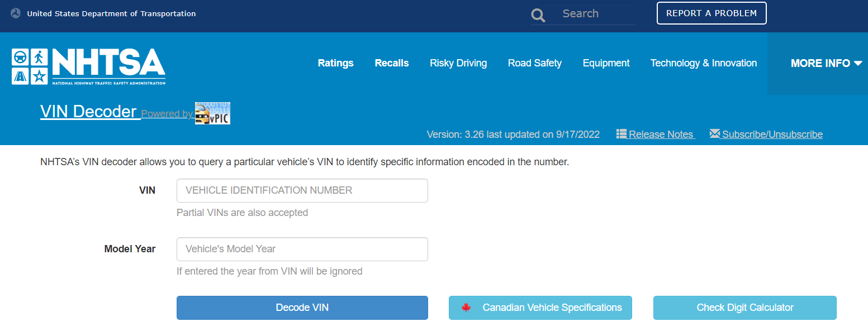Image resolution: width=868 pixels, height=336 pixels.
Task: Click the Subscribe/Unsubscribe envelope icon
Action: (x=714, y=133)
